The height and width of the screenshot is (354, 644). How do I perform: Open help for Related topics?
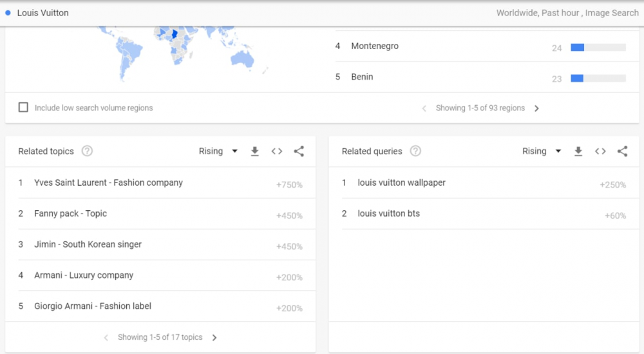point(87,152)
